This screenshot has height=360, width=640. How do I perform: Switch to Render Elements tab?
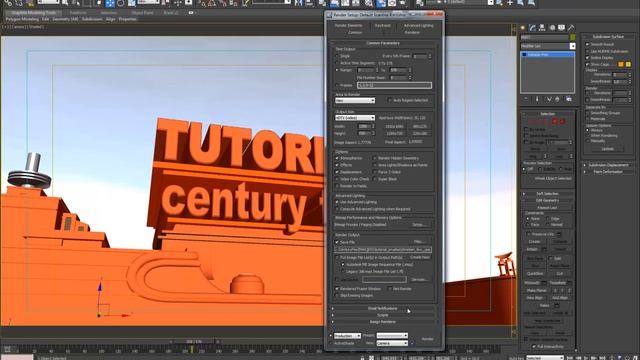[x=348, y=25]
